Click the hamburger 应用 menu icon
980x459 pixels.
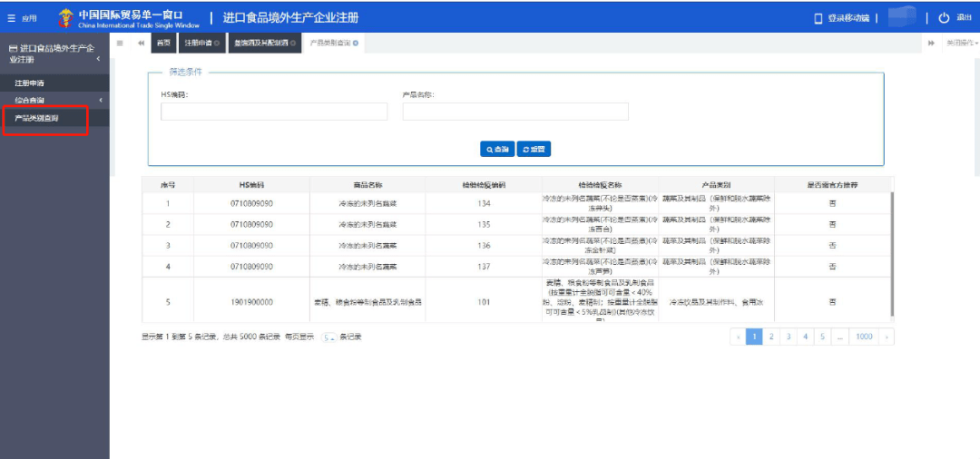point(12,18)
